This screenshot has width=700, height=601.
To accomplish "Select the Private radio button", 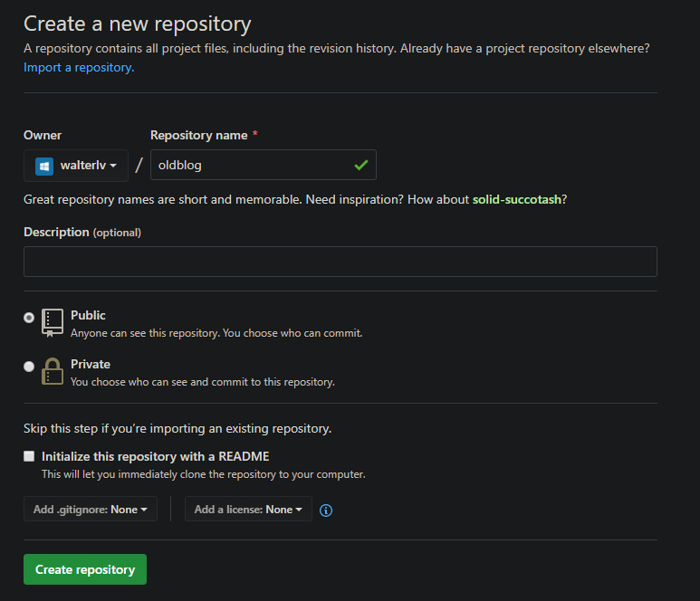I will coord(29,367).
